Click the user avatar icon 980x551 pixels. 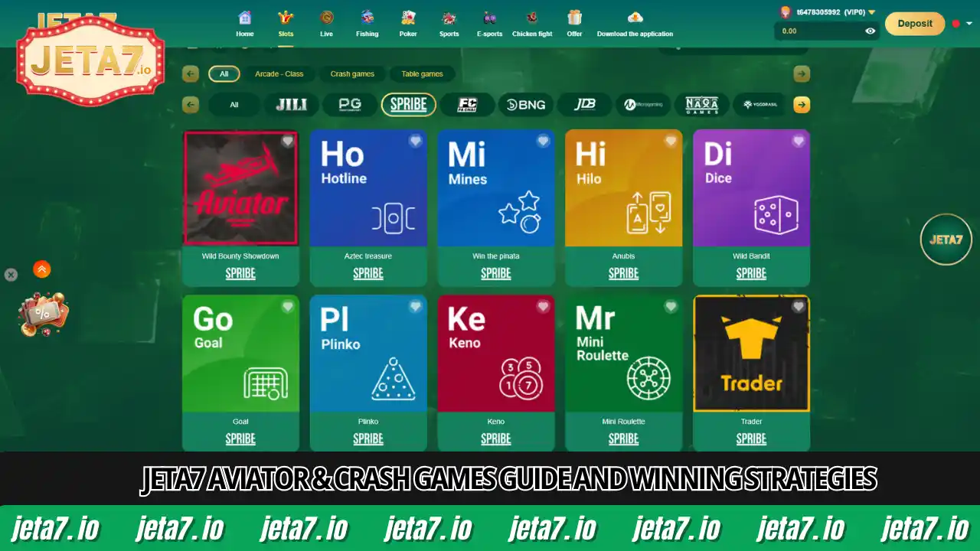(x=785, y=12)
